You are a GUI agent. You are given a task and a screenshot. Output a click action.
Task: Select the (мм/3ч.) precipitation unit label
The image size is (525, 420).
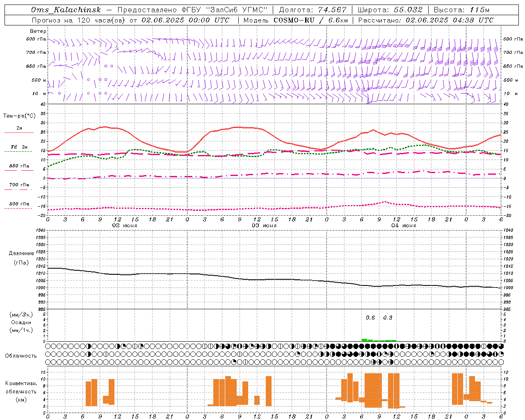click(21, 315)
